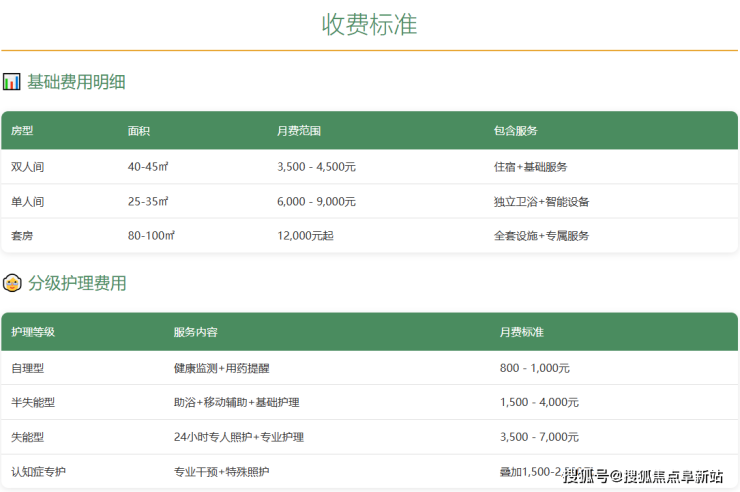Click the 服务内容 column header
740x492 pixels.
195,332
